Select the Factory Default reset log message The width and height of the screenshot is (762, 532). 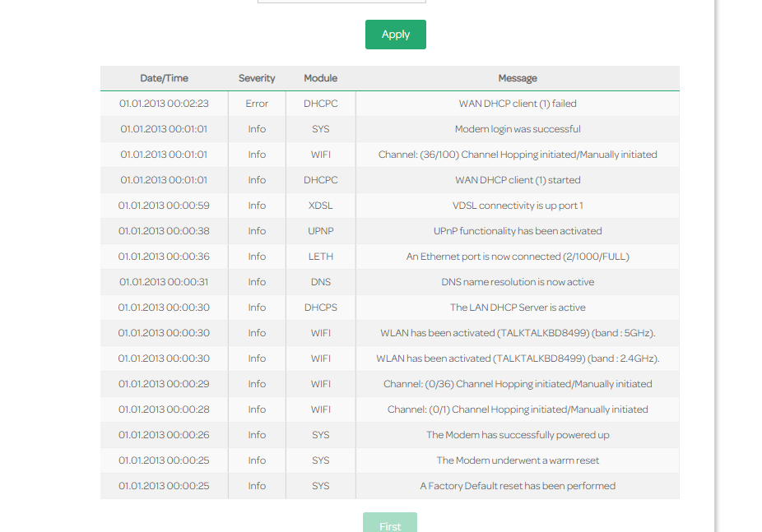(x=518, y=486)
